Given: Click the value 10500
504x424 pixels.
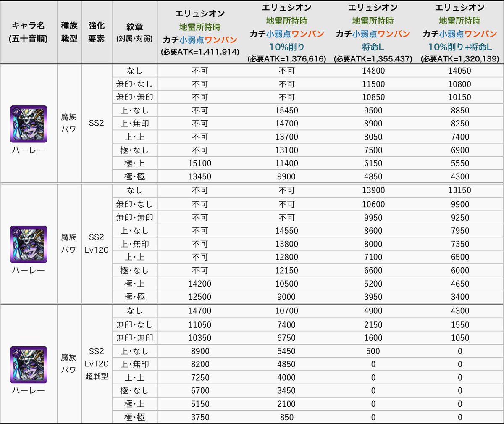Looking at the screenshot, I should point(287,284).
